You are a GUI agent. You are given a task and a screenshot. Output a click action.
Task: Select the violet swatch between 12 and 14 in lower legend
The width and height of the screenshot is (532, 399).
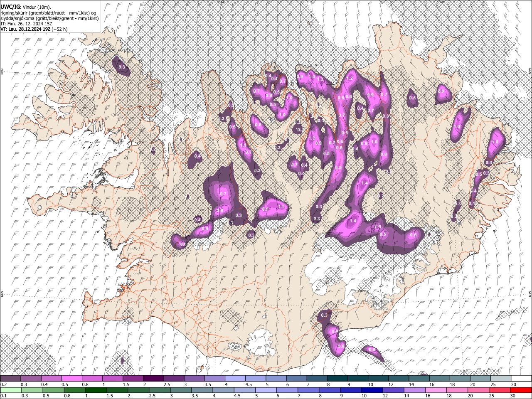point(393,390)
